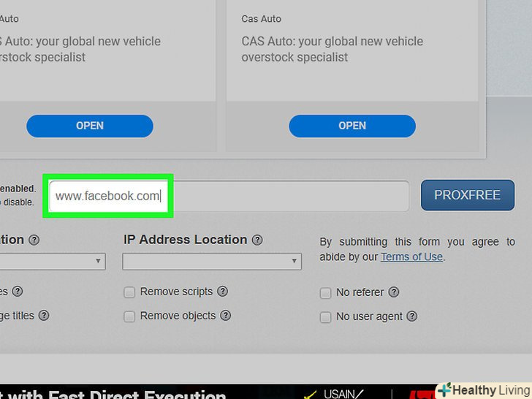Click the 'Remove scripts' label text
Screen dimensions: 532x399
(176, 292)
